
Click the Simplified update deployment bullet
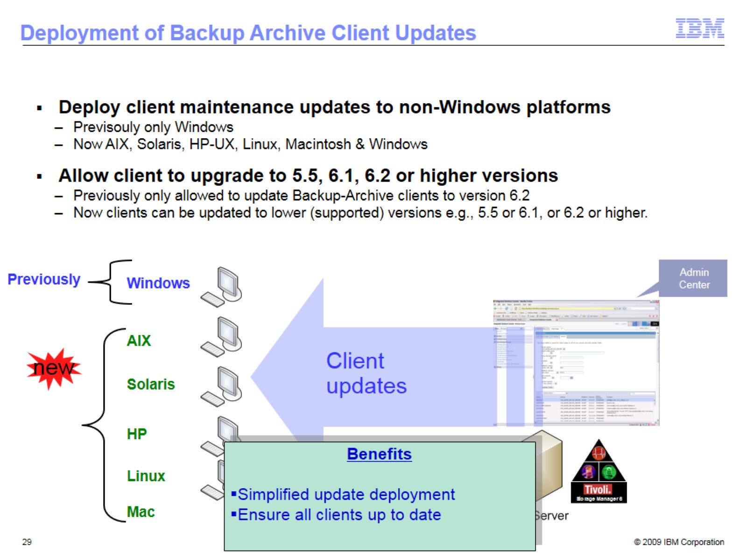343,494
